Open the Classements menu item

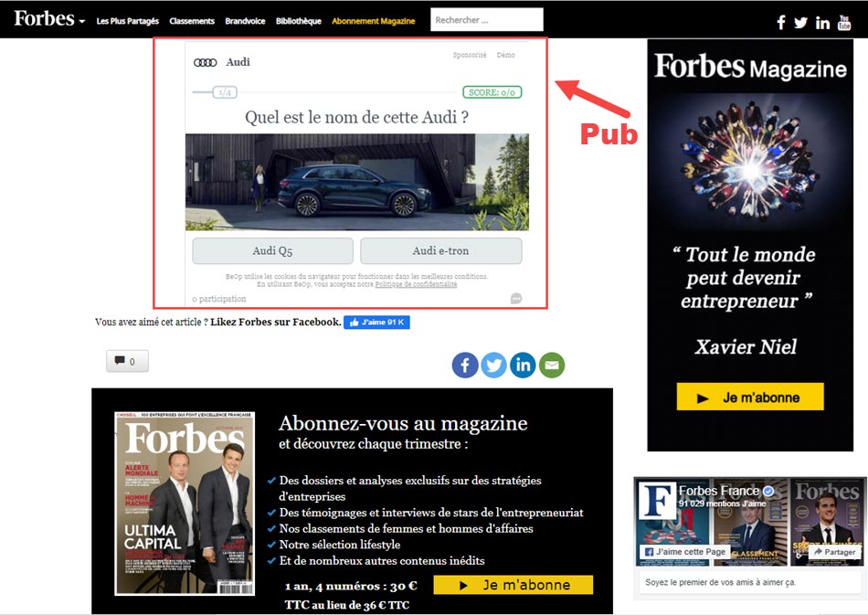coord(192,21)
